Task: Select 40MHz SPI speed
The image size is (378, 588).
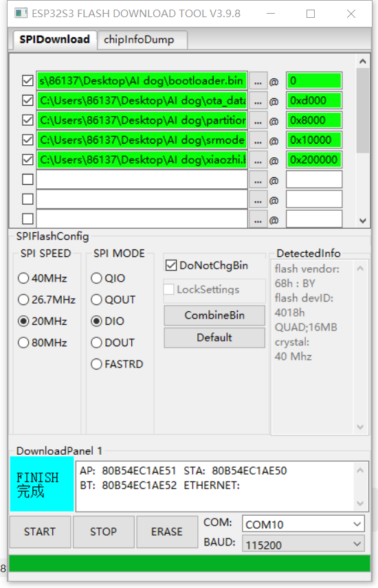Action: tap(23, 278)
